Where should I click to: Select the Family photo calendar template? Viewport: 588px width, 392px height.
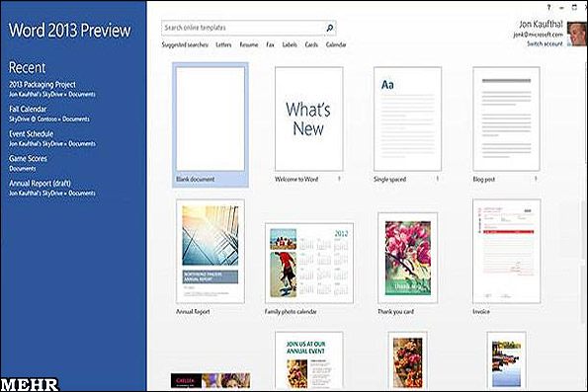pos(309,263)
